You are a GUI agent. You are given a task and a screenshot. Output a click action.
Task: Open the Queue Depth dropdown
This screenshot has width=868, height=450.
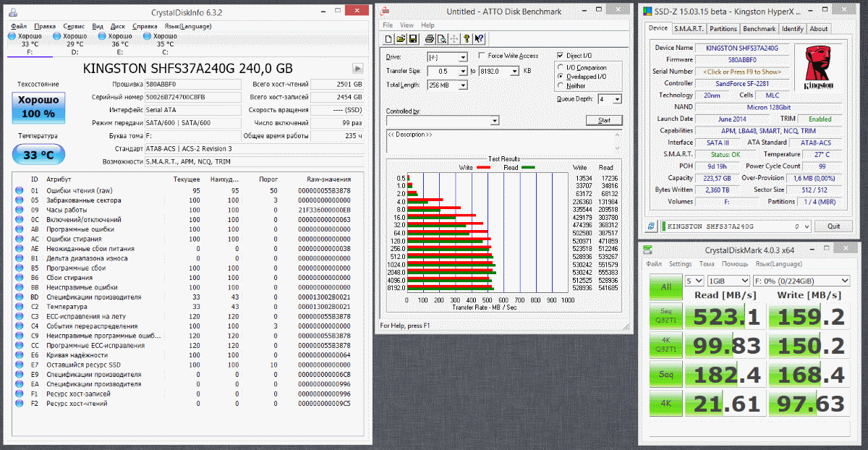pos(618,99)
